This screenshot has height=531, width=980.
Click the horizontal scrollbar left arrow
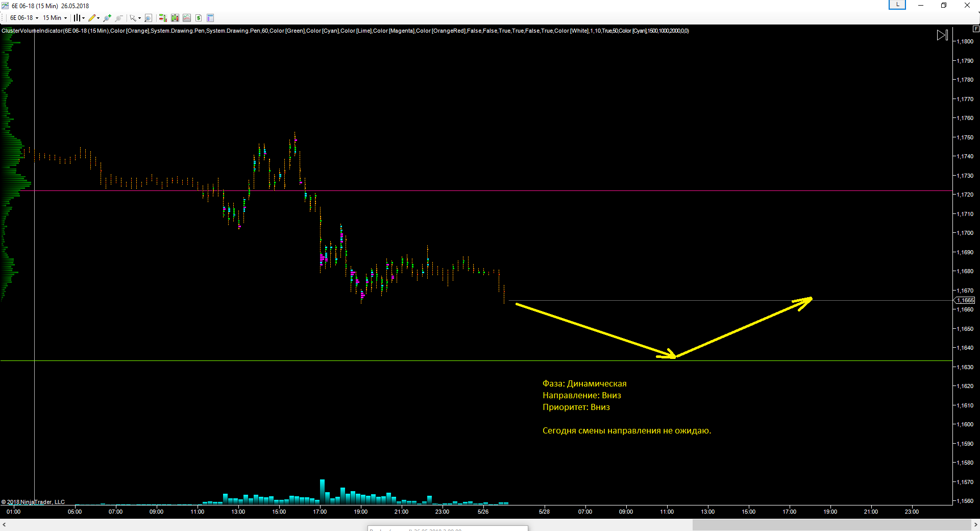[x=4, y=524]
